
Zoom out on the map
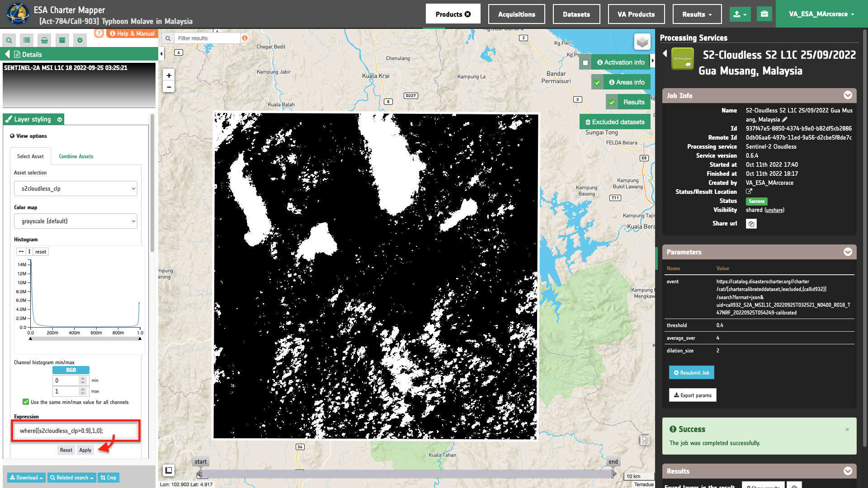169,87
